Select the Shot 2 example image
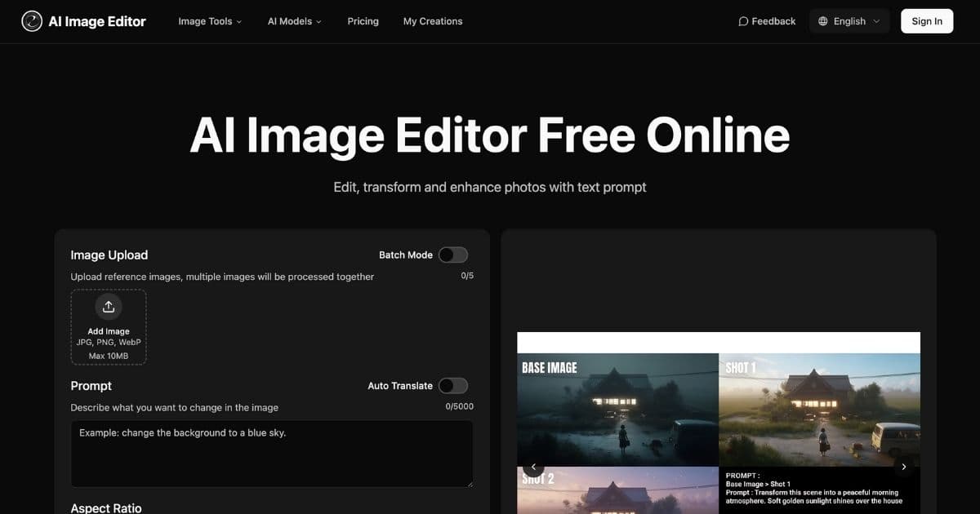This screenshot has height=514, width=980. (617, 490)
